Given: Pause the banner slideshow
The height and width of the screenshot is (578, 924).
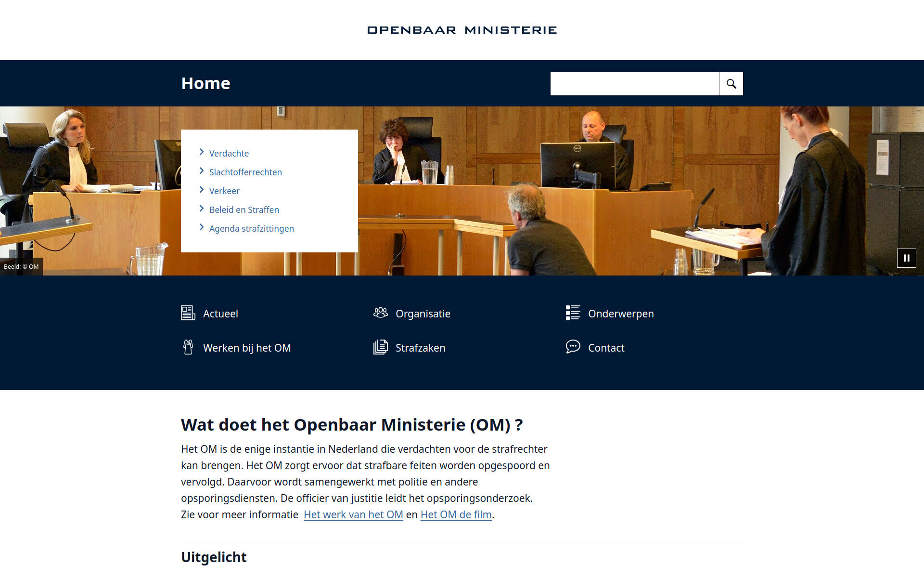Looking at the screenshot, I should [906, 258].
